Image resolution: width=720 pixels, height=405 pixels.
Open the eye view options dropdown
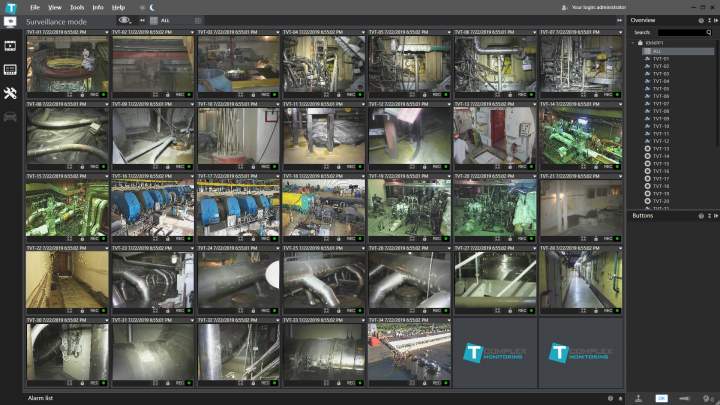[x=124, y=20]
